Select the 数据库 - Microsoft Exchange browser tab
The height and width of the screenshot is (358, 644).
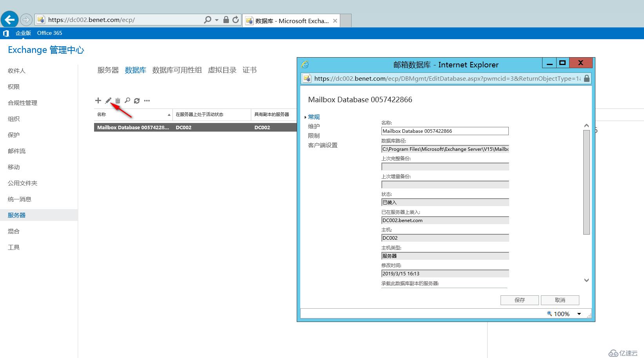[291, 21]
